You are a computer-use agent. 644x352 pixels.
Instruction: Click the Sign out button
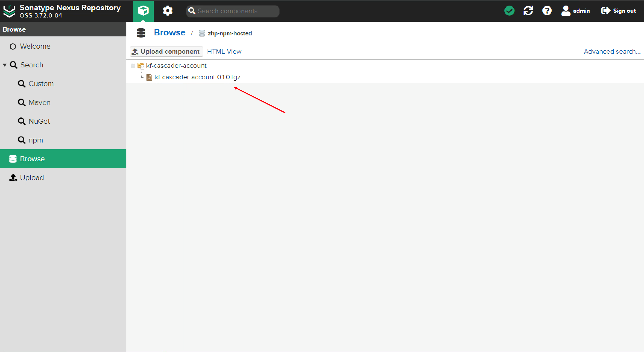(619, 11)
